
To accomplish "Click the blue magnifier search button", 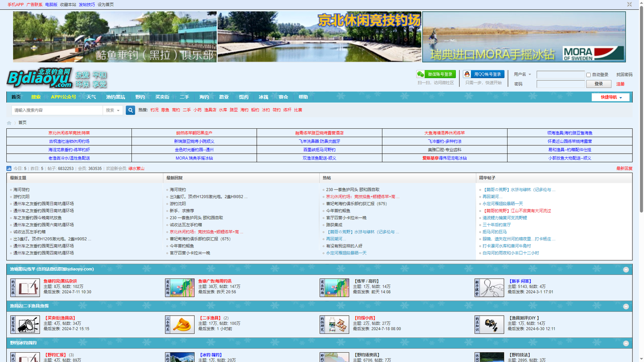I will click(x=131, y=110).
